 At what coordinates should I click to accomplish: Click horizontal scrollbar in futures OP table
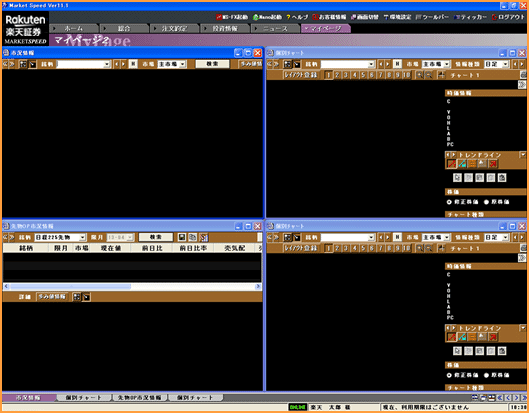coord(132,286)
